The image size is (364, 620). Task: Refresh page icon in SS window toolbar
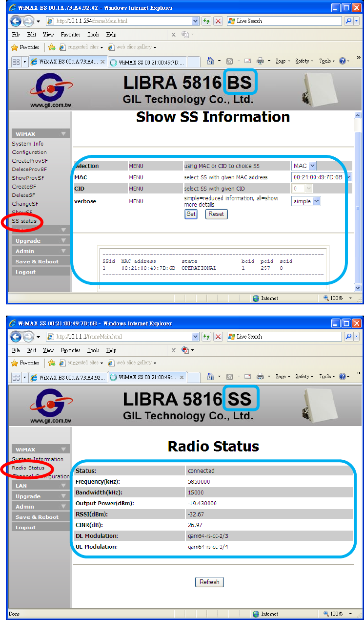(x=206, y=337)
